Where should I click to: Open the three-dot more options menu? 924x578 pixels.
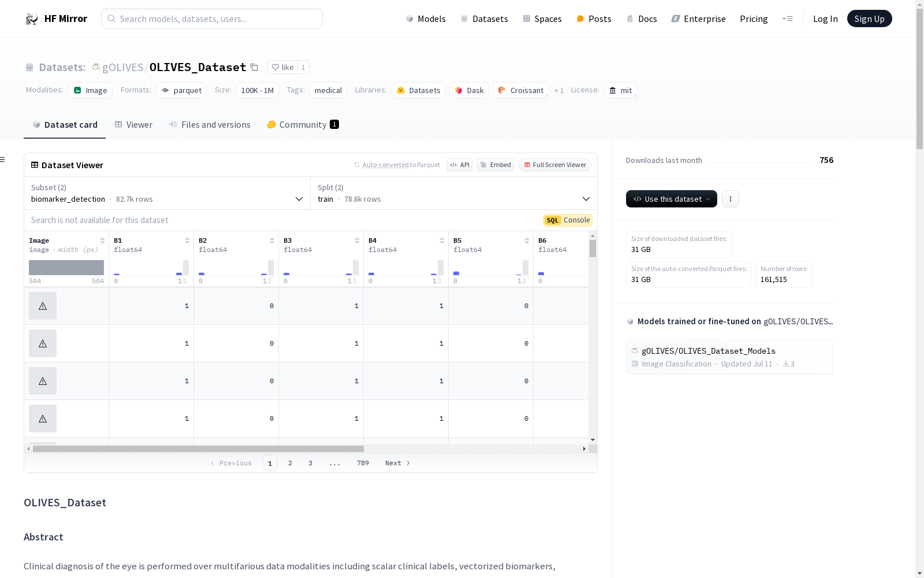tap(730, 199)
